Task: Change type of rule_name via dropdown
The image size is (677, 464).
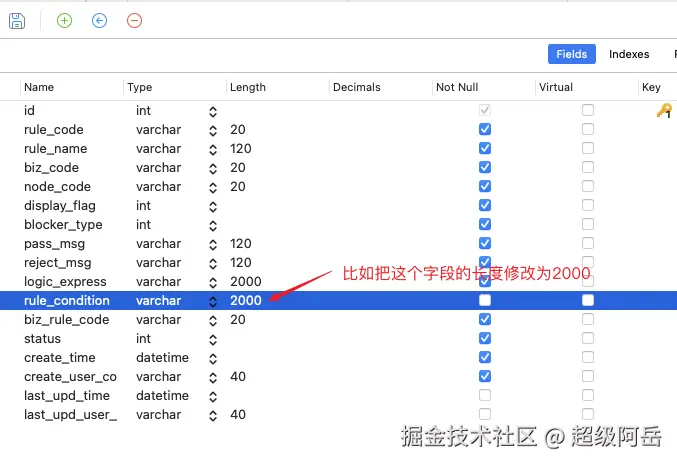Action: [x=213, y=150]
